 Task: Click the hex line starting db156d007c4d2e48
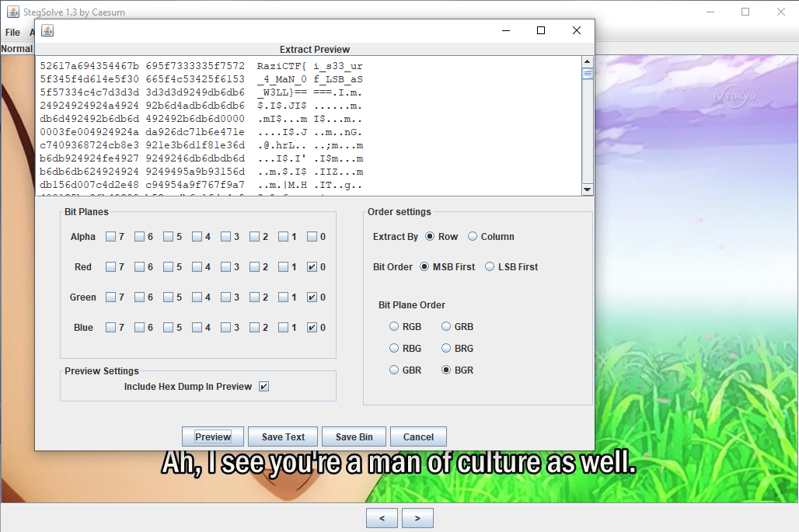tap(201, 186)
